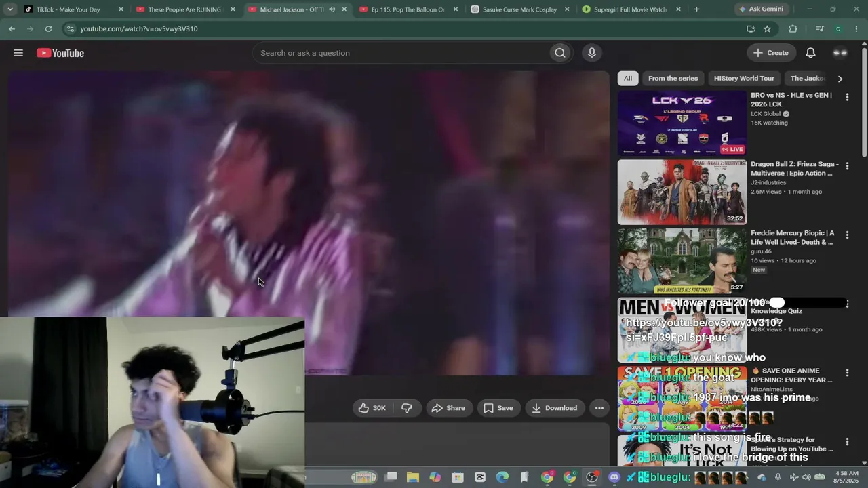Open options for BRO vs NS video
The image size is (868, 488).
tap(847, 98)
